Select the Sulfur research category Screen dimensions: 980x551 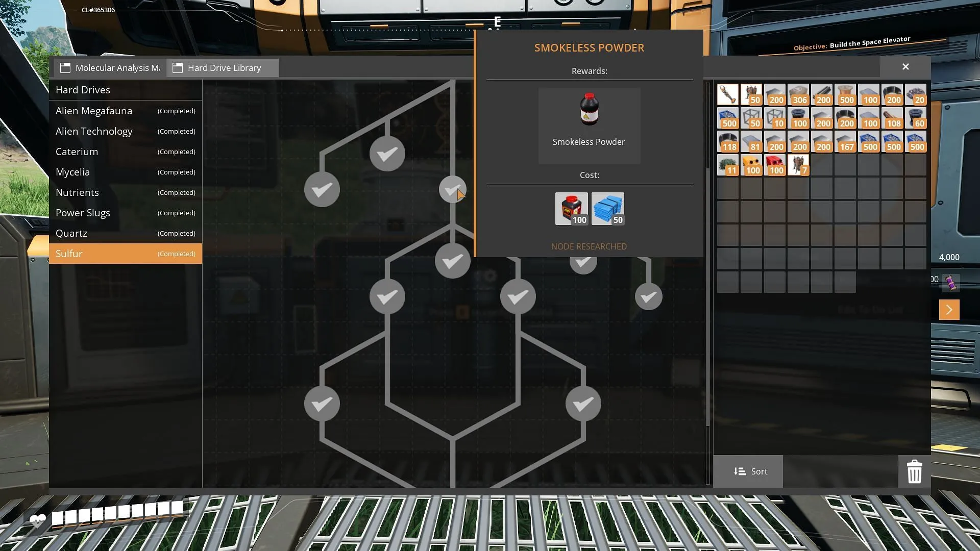125,254
